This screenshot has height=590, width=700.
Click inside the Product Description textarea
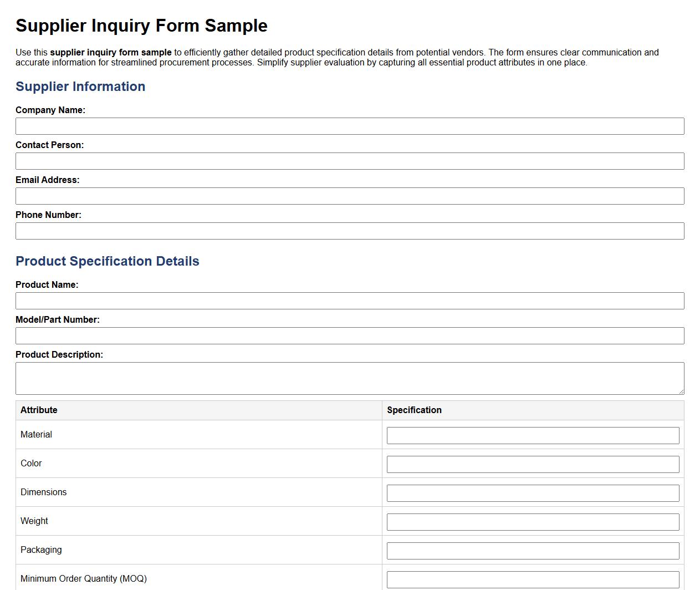[x=350, y=377]
